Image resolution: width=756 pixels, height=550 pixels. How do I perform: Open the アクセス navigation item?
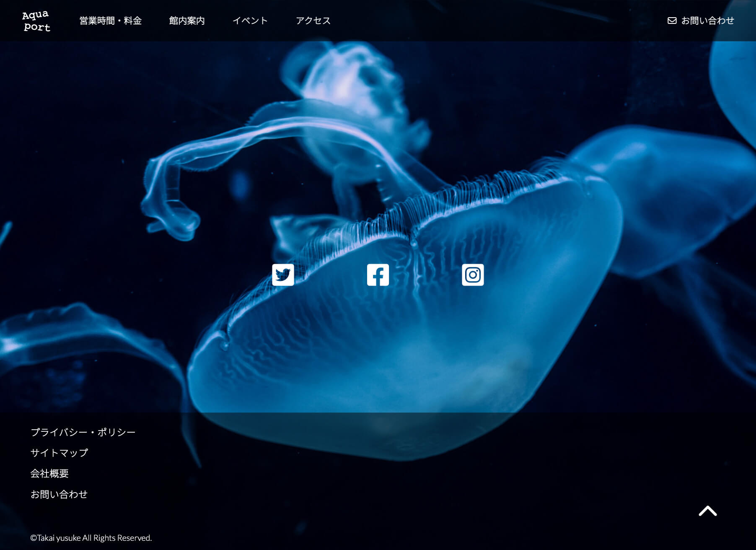click(313, 21)
